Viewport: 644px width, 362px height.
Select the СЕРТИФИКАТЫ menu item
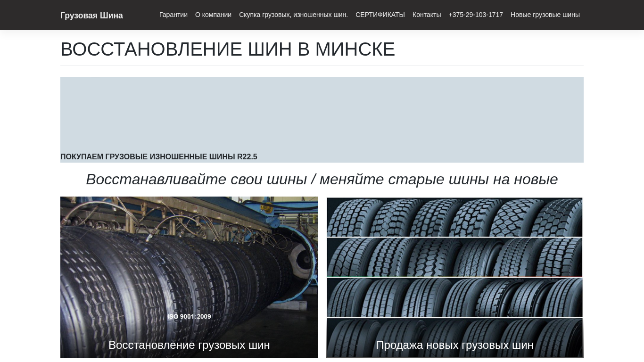(380, 15)
